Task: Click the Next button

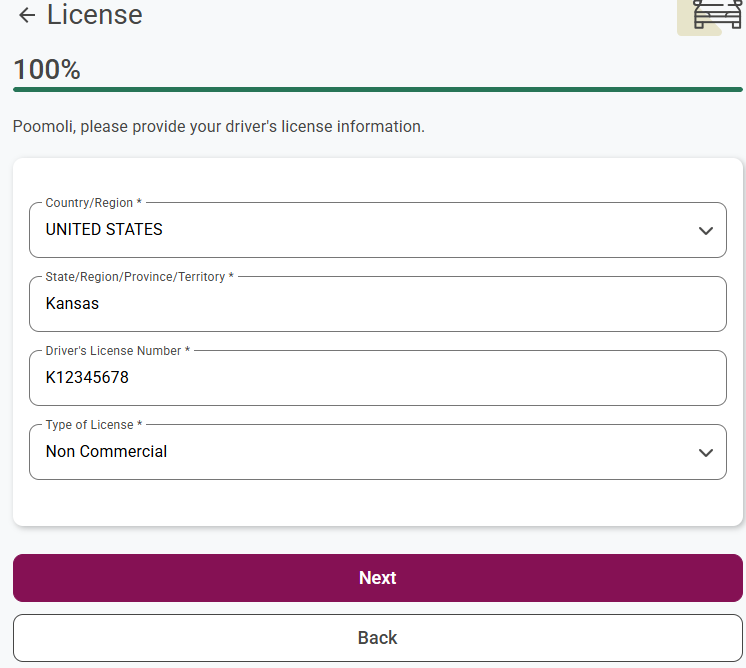Action: (378, 578)
